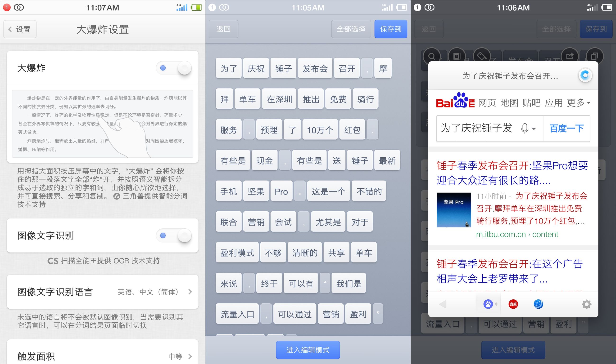616x364 pixels.
Task: Toggle the 图像文字识别 switch
Action: pos(174,235)
